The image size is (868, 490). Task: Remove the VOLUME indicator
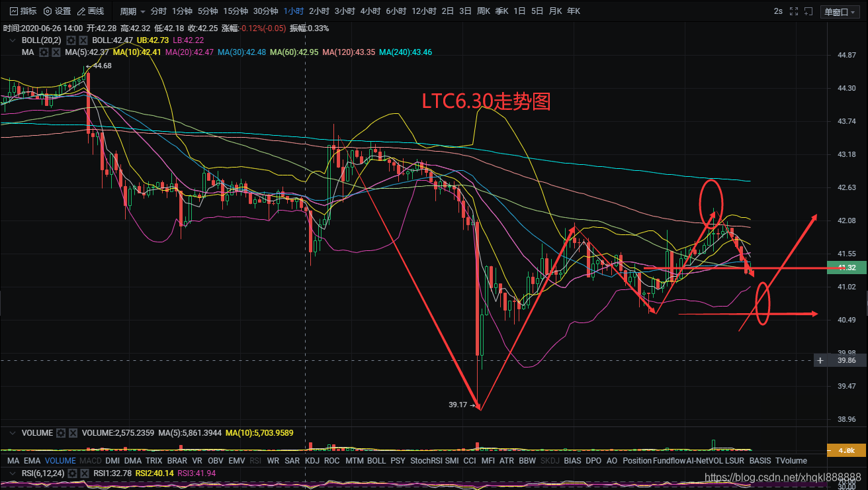(x=74, y=433)
